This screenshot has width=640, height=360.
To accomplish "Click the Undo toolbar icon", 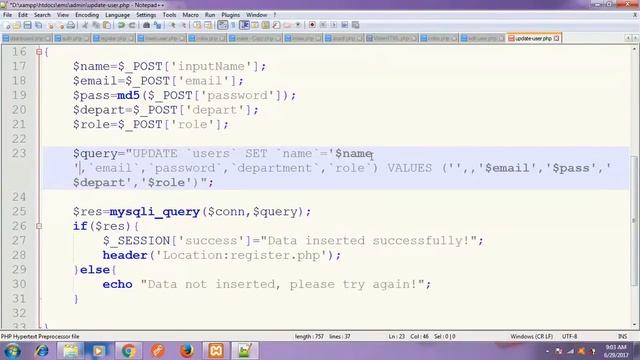I will click(x=121, y=25).
